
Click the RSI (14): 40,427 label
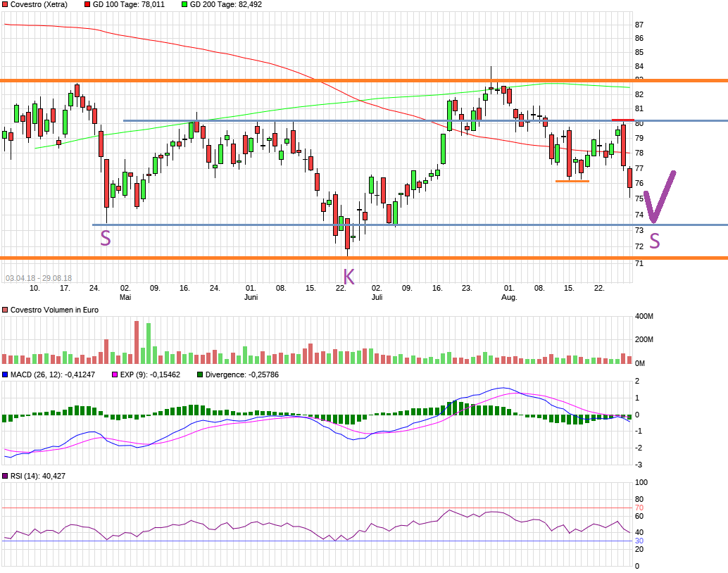pos(37,476)
